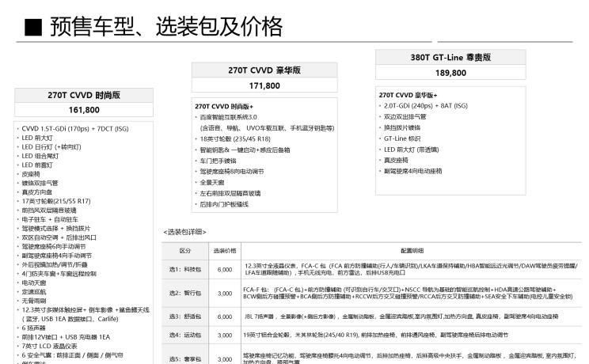Click the title '预售车型、选装包及价格'
589x364 pixels.
[166, 27]
